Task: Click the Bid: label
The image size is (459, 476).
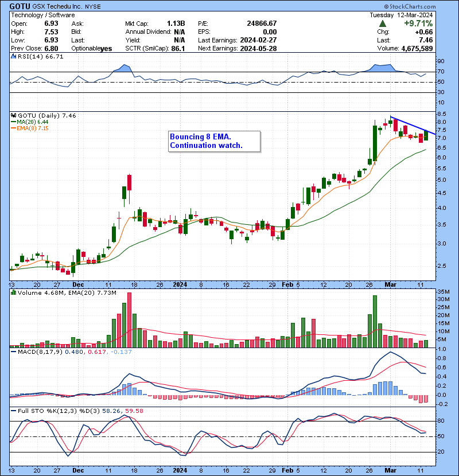Action: (x=76, y=32)
